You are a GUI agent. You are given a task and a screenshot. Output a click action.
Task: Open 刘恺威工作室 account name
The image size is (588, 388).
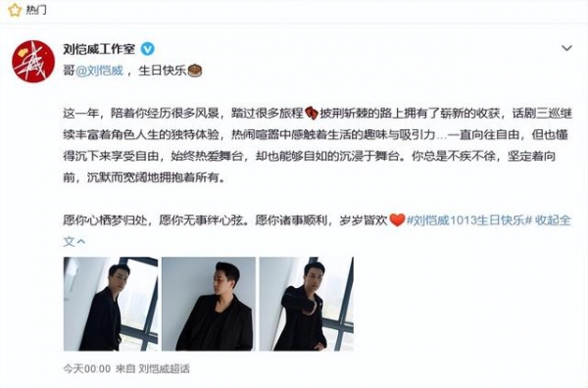click(x=99, y=49)
